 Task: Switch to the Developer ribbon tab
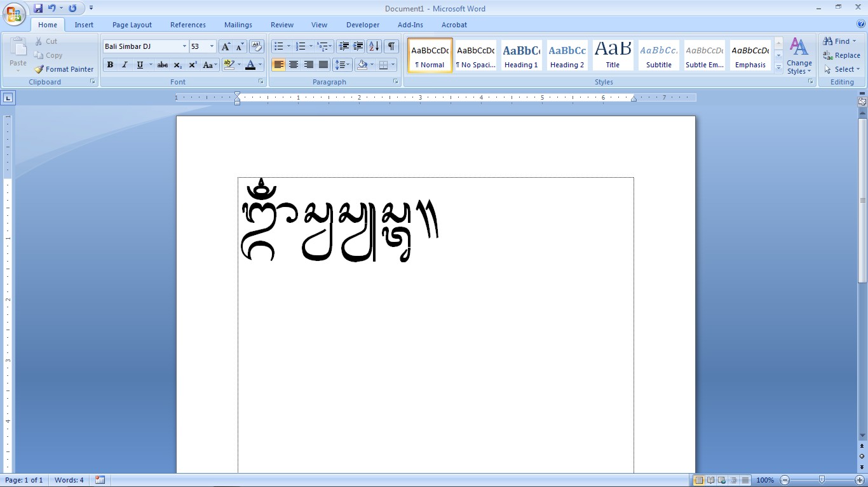click(362, 25)
